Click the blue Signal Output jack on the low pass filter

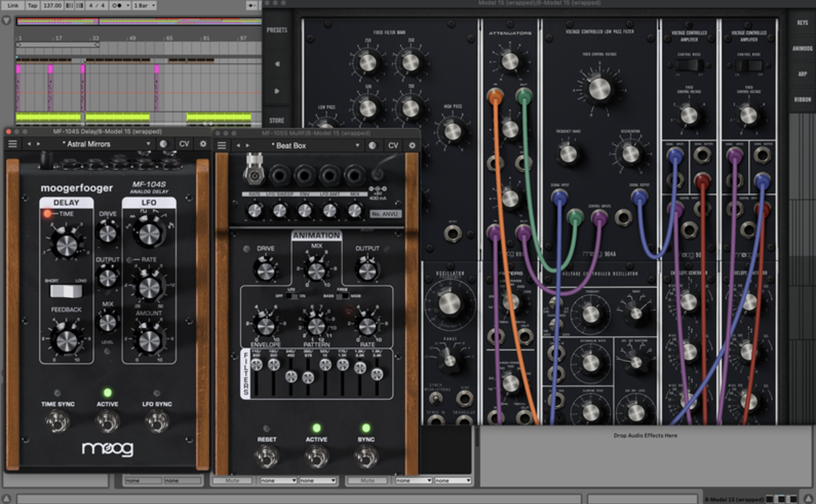click(x=639, y=197)
